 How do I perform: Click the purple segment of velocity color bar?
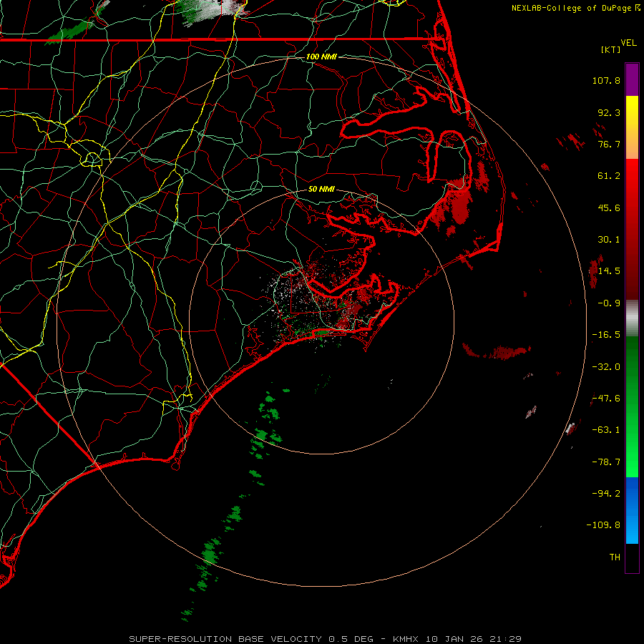pos(632,79)
